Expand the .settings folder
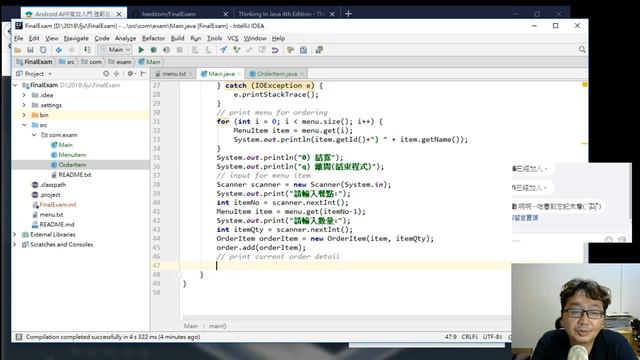Viewport: 640px width, 360px height. (24, 105)
